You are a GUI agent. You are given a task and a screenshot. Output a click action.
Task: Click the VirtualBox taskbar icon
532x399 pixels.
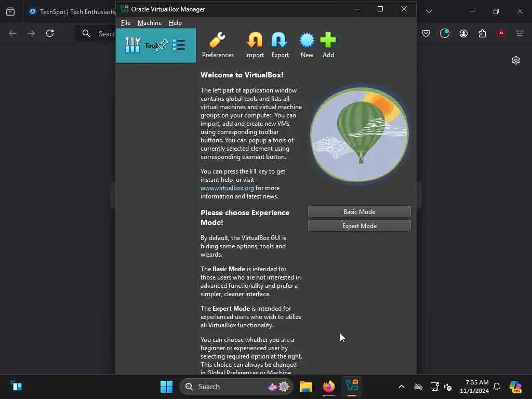(352, 387)
